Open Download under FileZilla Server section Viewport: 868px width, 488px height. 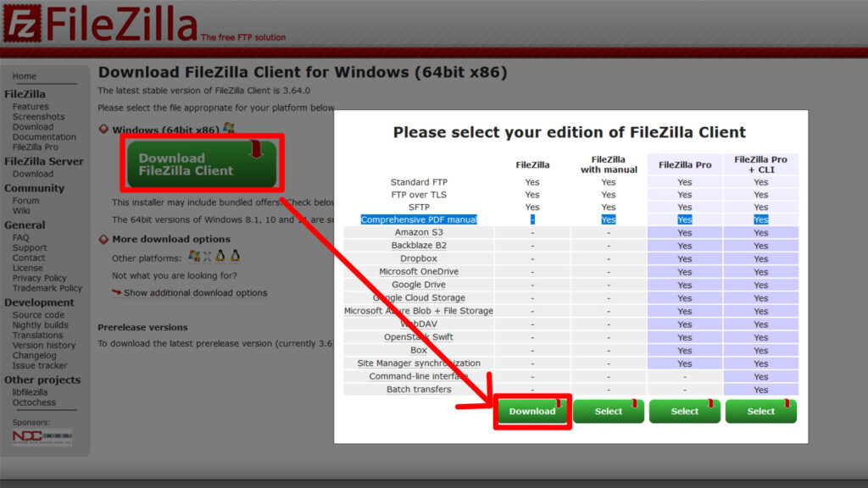(33, 174)
